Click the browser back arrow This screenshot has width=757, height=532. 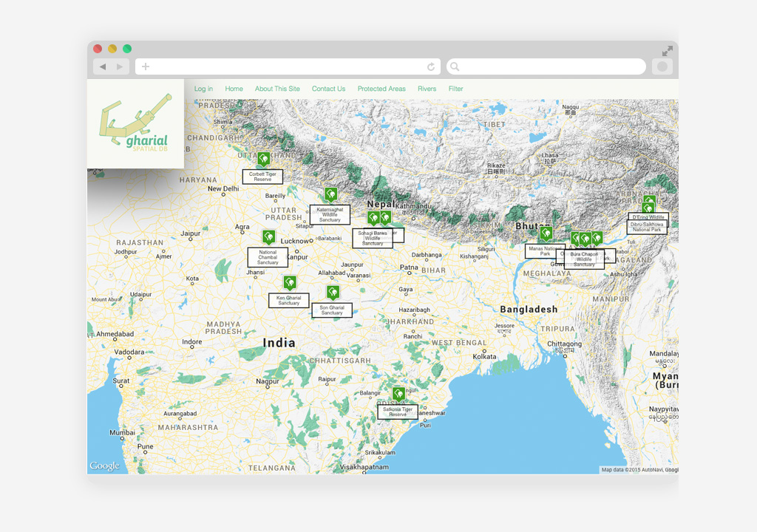tap(103, 66)
